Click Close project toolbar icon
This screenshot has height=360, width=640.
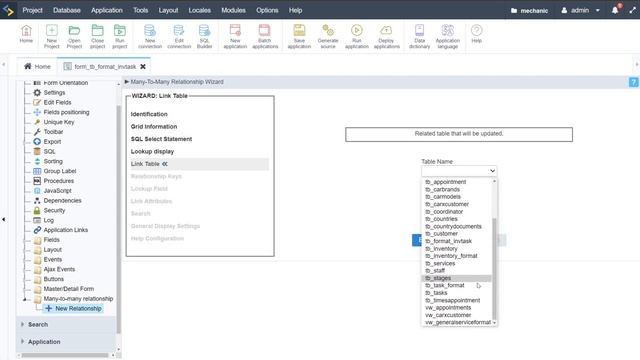pos(98,36)
